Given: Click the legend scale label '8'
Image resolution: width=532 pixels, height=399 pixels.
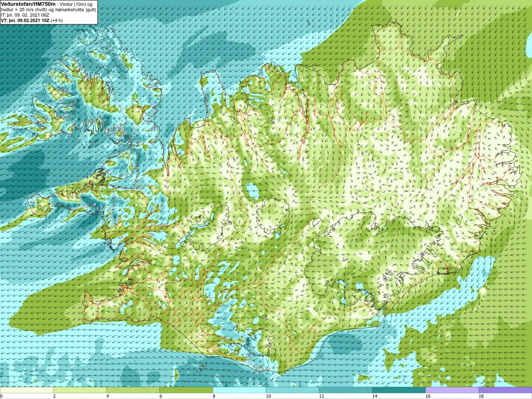Looking at the screenshot, I should pos(214,396).
